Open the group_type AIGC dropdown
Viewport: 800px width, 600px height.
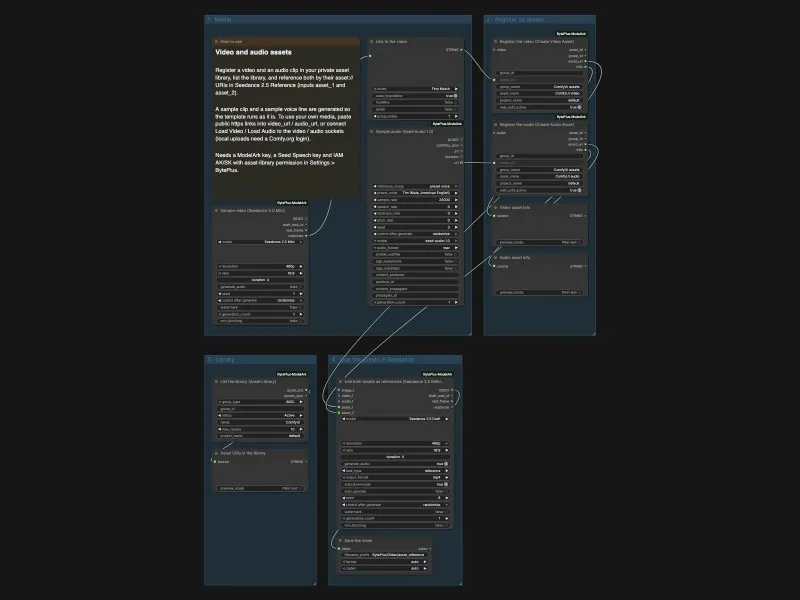[260, 402]
